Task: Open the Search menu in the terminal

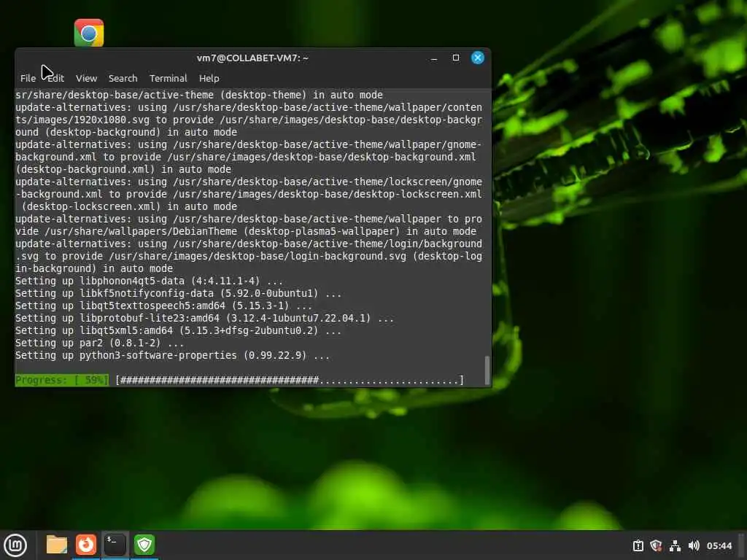Action: coord(123,78)
